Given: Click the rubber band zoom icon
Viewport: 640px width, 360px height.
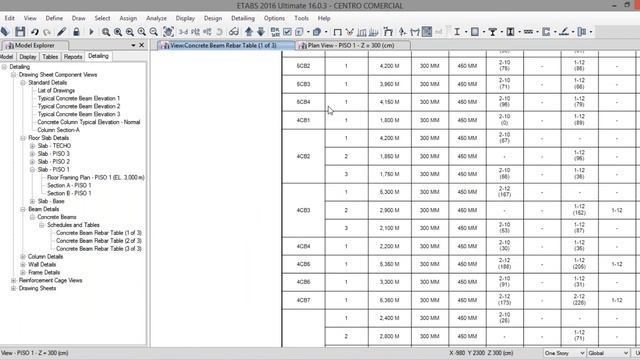Looking at the screenshot, I should tap(106, 32).
